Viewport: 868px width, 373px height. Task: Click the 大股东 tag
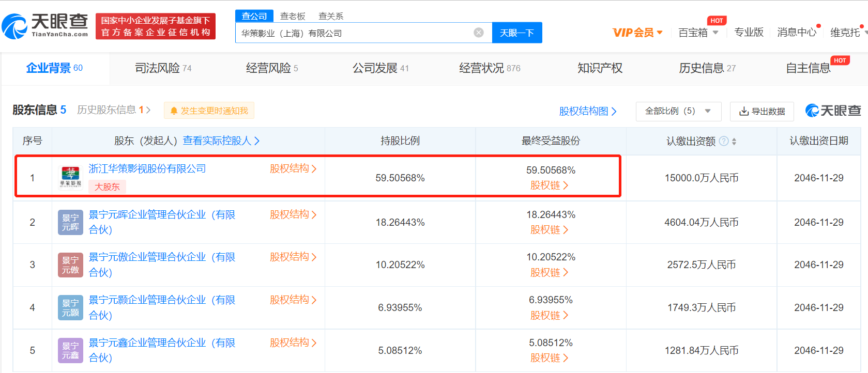pos(107,186)
